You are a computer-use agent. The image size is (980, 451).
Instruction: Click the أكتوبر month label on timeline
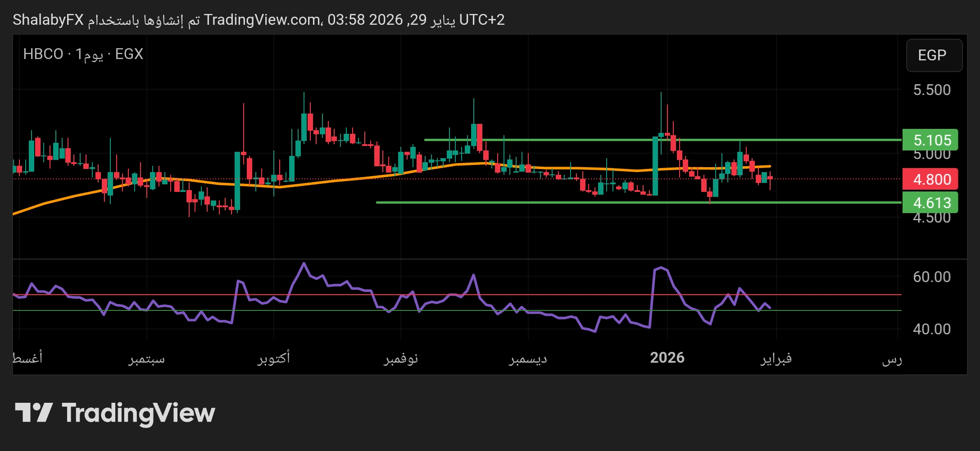point(273,359)
